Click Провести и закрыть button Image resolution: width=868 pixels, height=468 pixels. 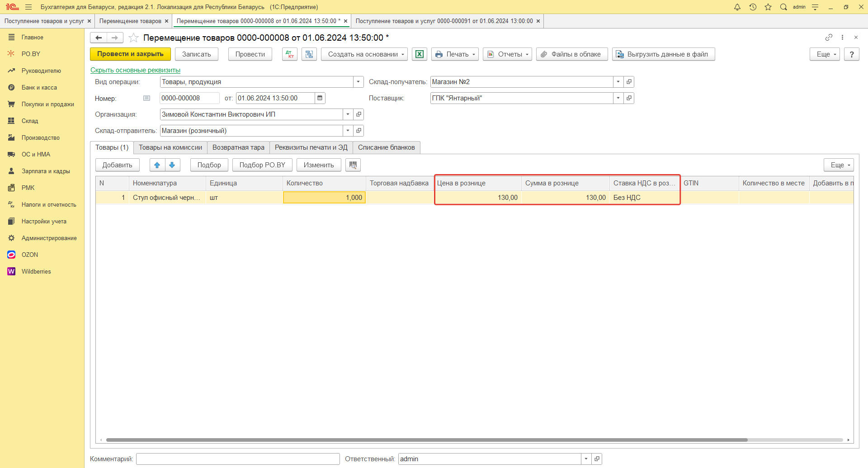pos(130,54)
